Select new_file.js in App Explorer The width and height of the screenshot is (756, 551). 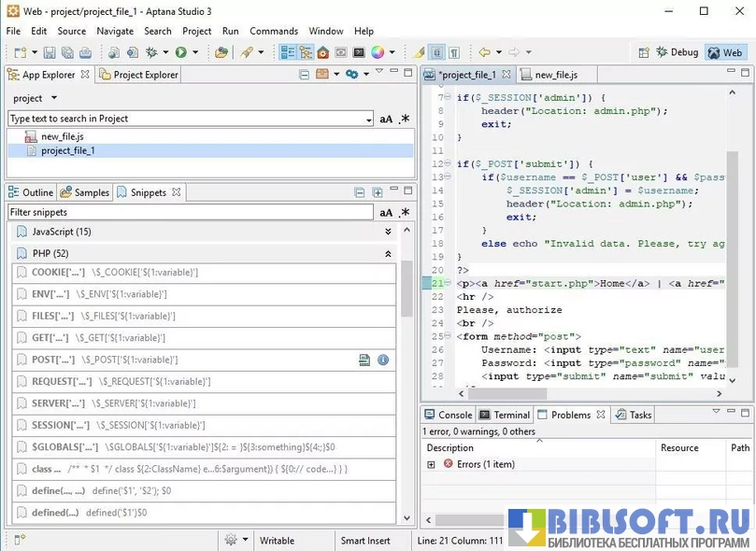[x=62, y=136]
